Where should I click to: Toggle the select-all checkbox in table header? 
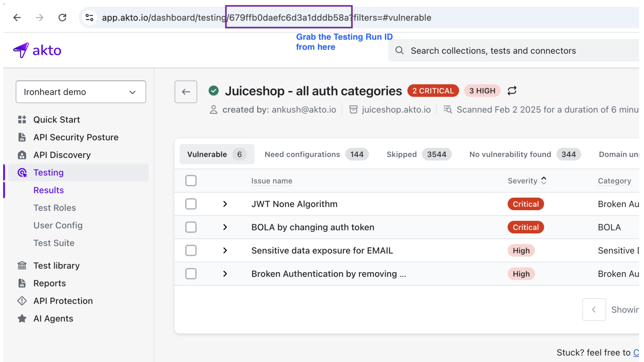point(191,181)
